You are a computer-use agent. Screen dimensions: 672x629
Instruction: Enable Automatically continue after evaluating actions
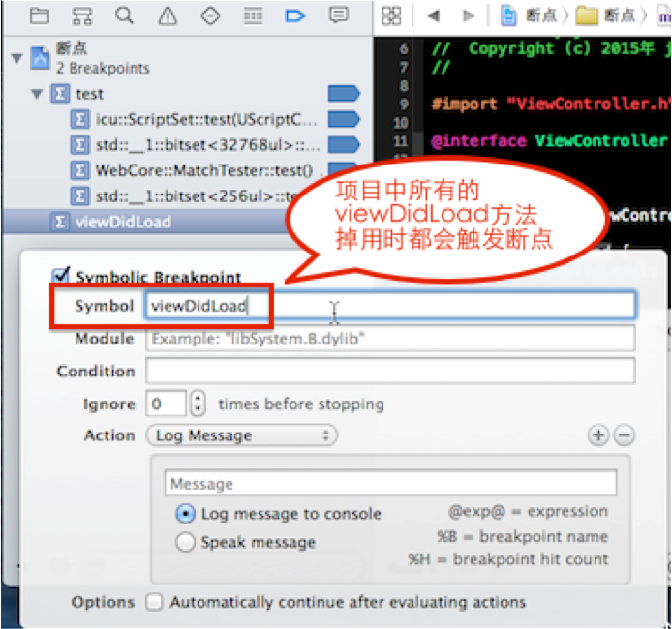click(x=154, y=602)
